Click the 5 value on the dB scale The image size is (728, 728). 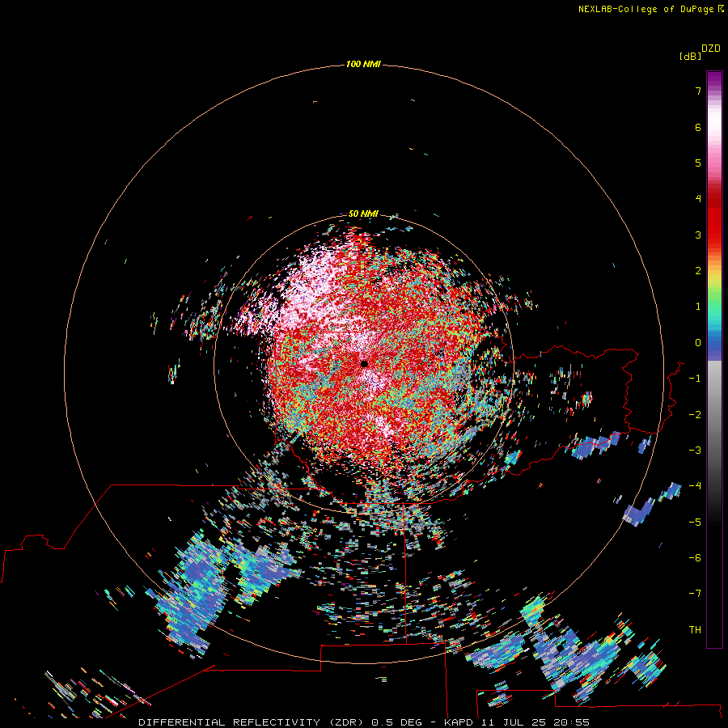(x=698, y=163)
